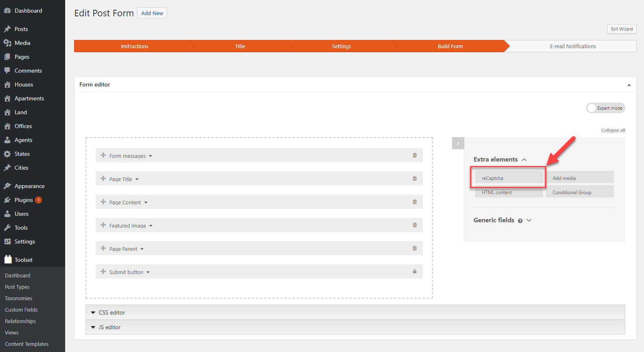
Task: Click the move handle of Submit button row
Action: tap(103, 272)
